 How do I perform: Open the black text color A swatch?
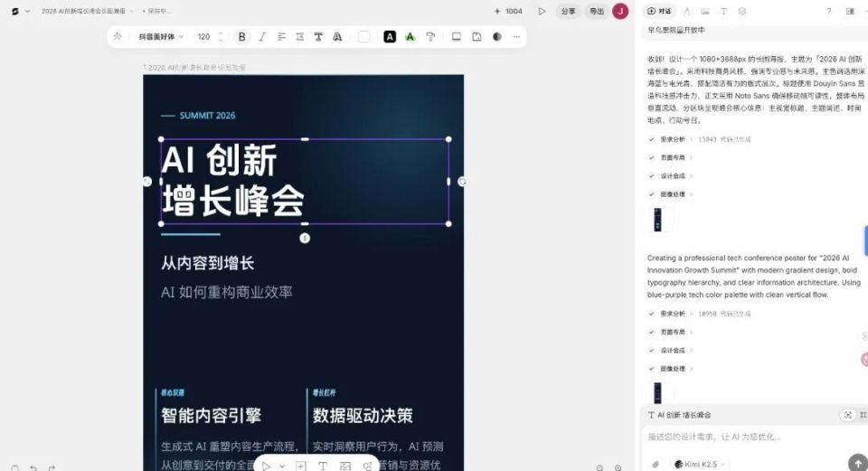[390, 36]
